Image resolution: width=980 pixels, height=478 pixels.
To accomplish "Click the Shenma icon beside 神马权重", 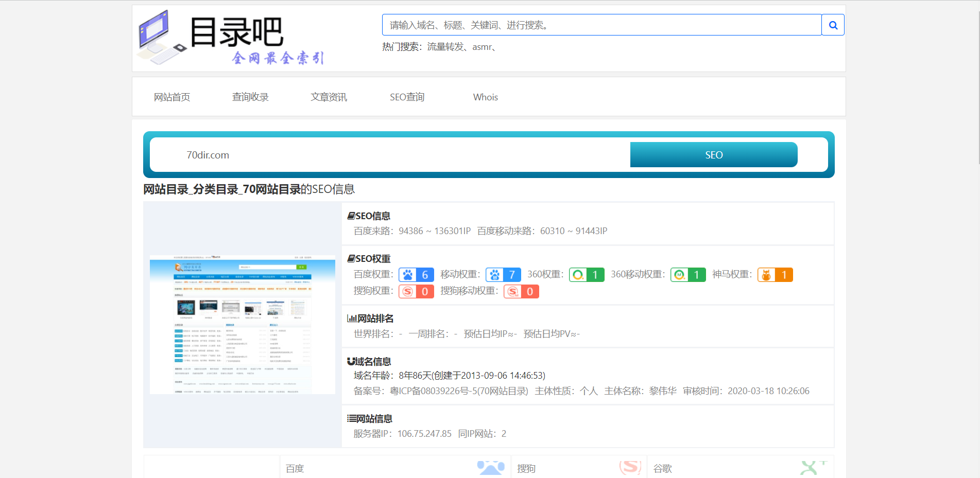I will pos(767,275).
